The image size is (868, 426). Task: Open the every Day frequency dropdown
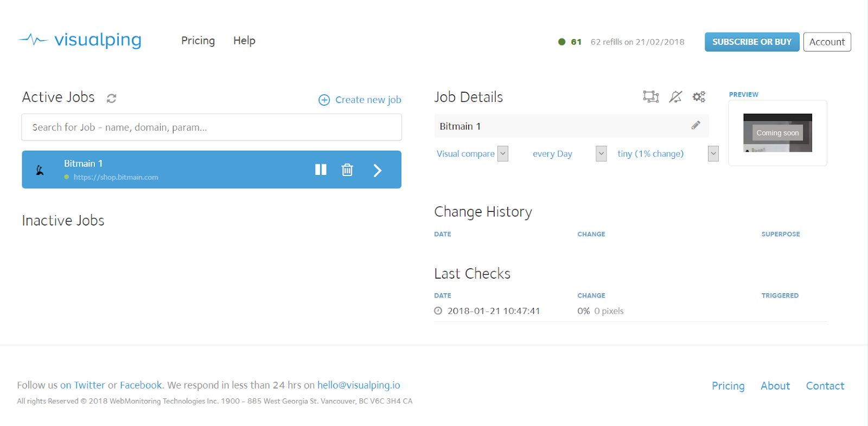601,154
